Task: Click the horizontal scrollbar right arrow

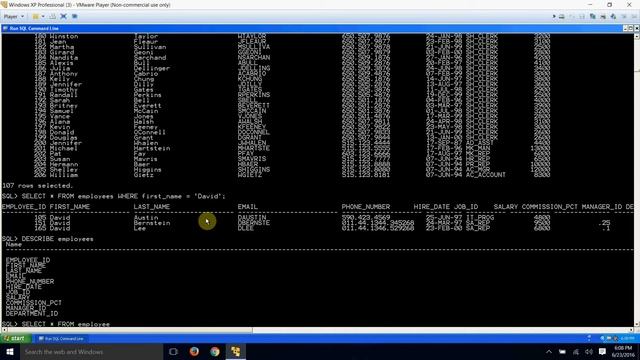Action: (x=631, y=330)
